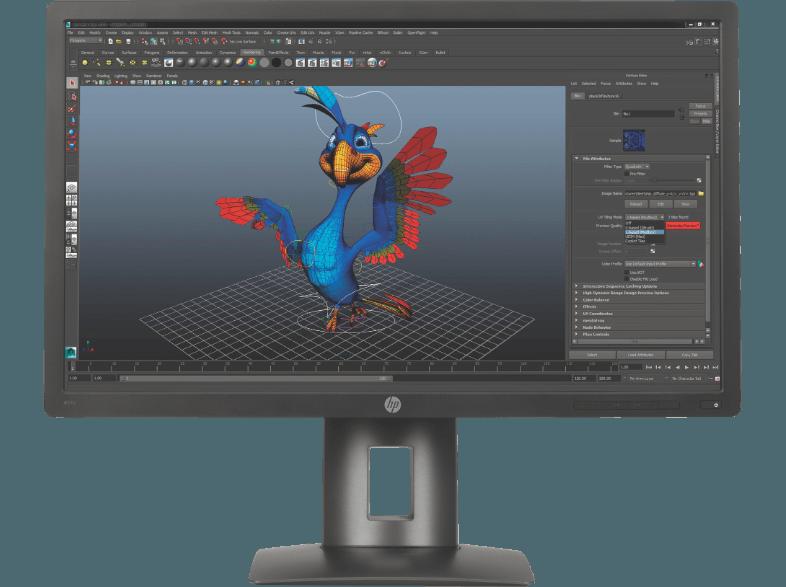
Task: Click the IPR render globe icon
Action: (x=372, y=63)
